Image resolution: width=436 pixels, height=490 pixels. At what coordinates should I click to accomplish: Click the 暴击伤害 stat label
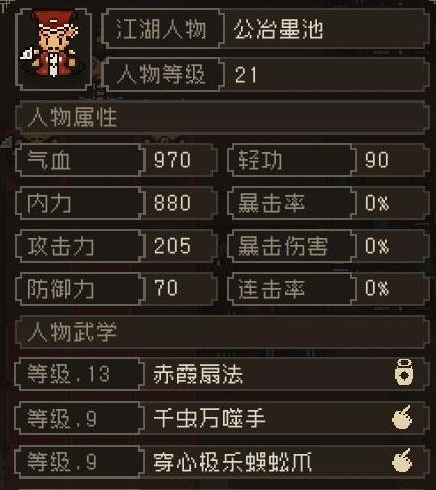tap(283, 246)
